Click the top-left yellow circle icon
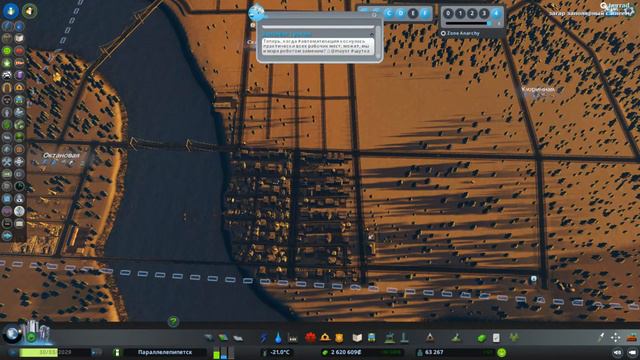 coord(29,11)
